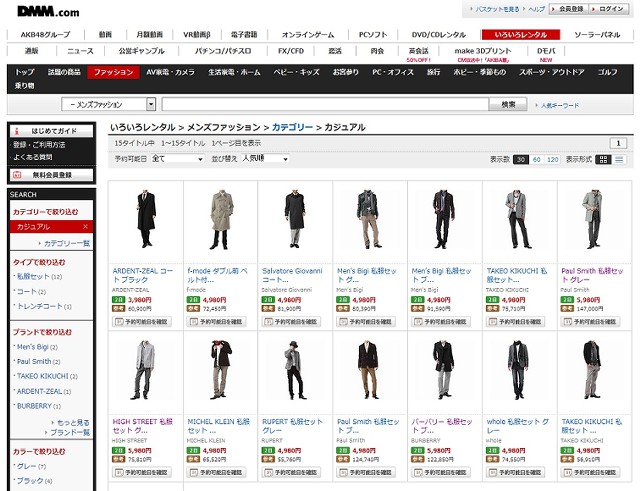This screenshot has width=640, height=491.
Task: Open the よくある質問 link
Action: pyautogui.click(x=33, y=157)
